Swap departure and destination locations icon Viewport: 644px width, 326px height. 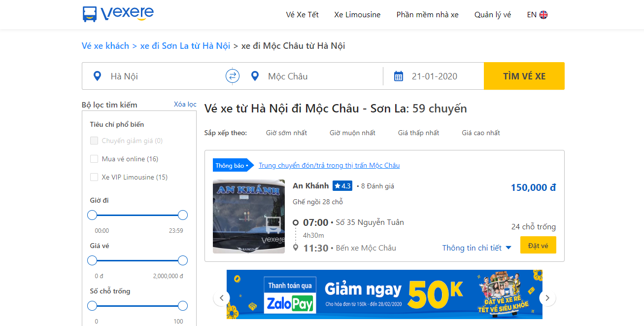point(233,76)
